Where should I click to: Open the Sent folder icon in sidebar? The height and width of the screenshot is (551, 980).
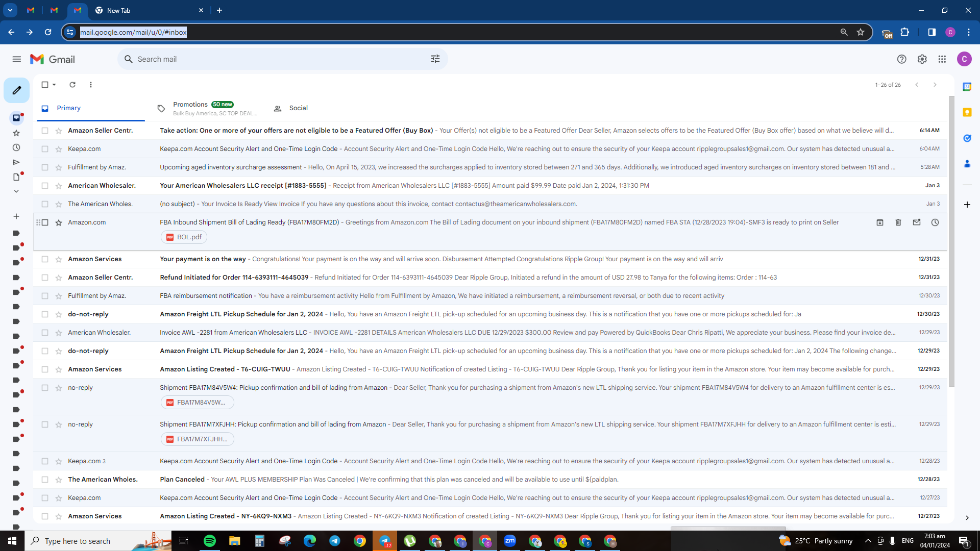click(x=16, y=162)
